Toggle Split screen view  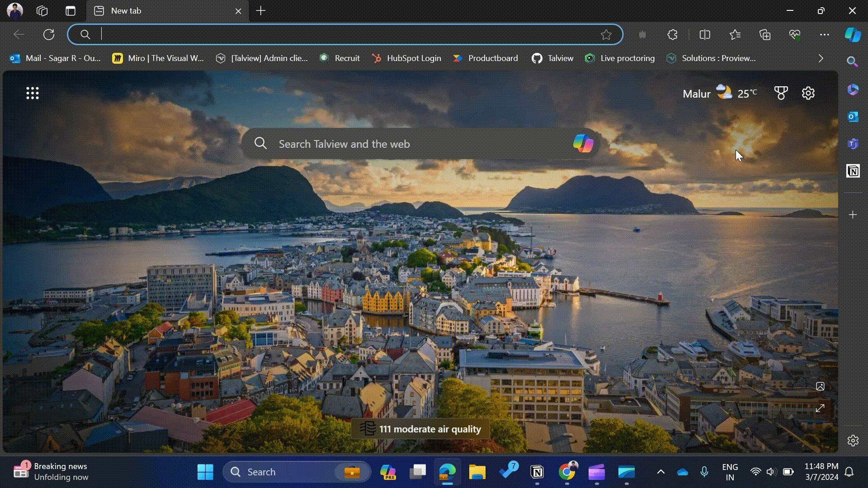pos(705,34)
